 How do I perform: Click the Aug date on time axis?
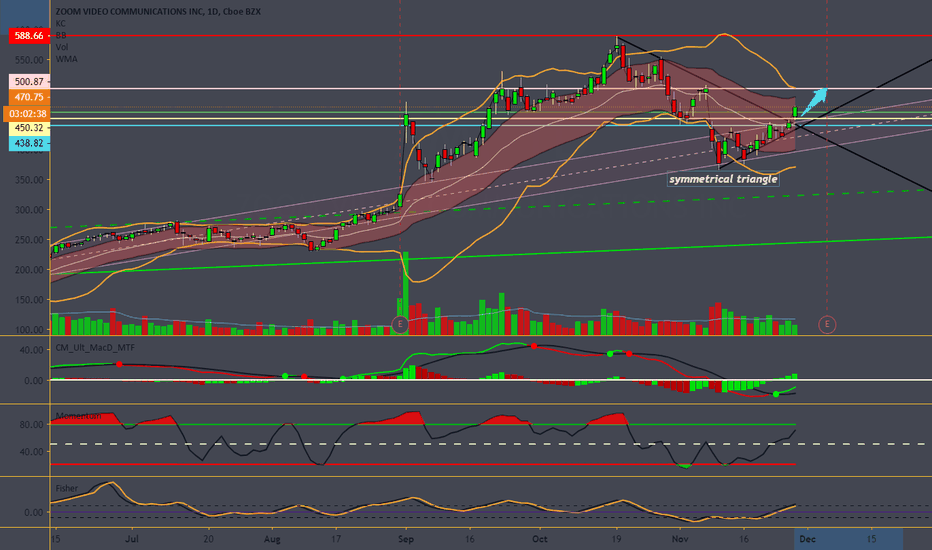(272, 539)
